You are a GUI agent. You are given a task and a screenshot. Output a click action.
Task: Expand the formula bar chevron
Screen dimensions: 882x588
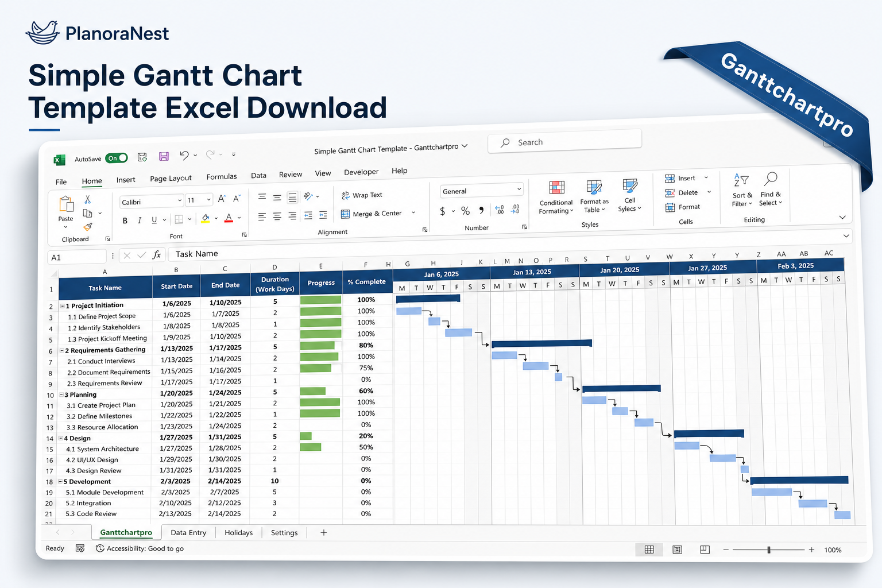[846, 236]
